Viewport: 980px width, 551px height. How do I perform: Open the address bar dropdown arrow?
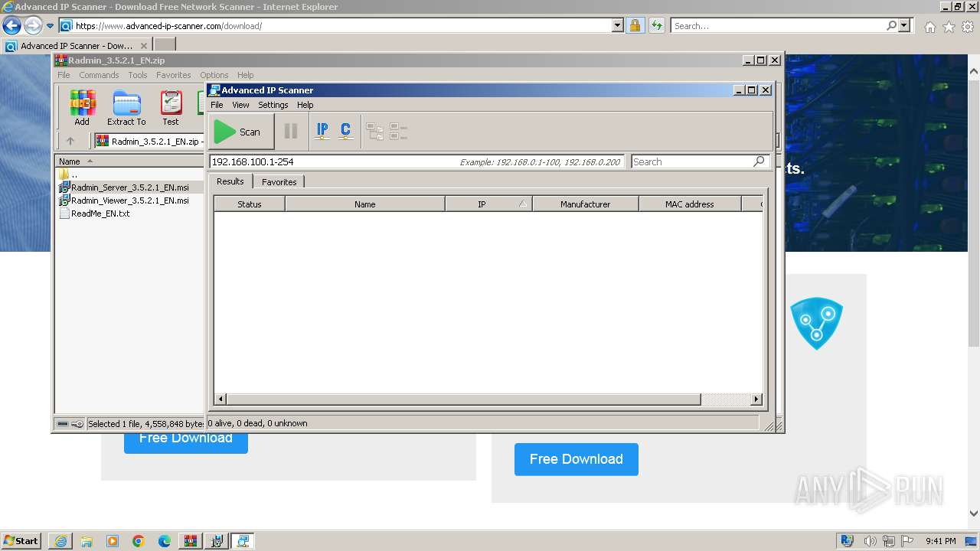coord(618,26)
